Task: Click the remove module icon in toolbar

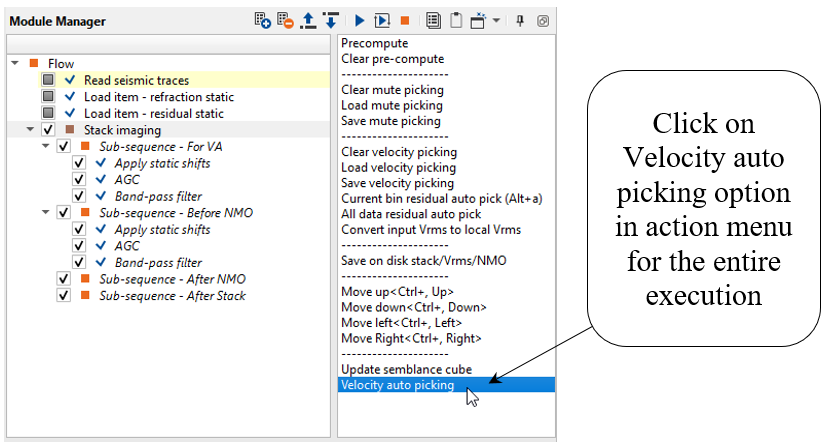Action: pos(285,21)
